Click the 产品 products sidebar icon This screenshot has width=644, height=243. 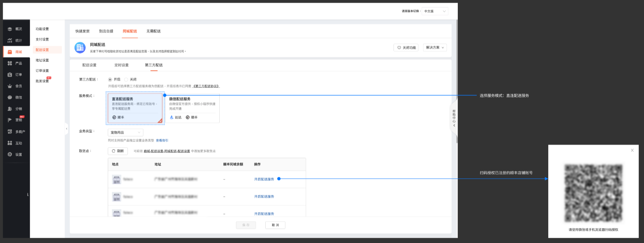point(10,63)
